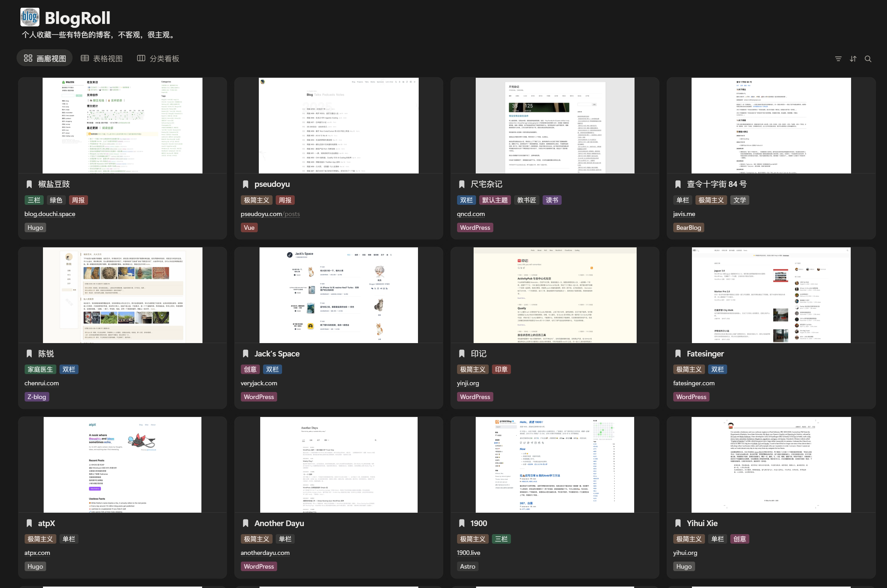Click the green 三栏 tag on 椒盐豆豉

click(x=34, y=200)
